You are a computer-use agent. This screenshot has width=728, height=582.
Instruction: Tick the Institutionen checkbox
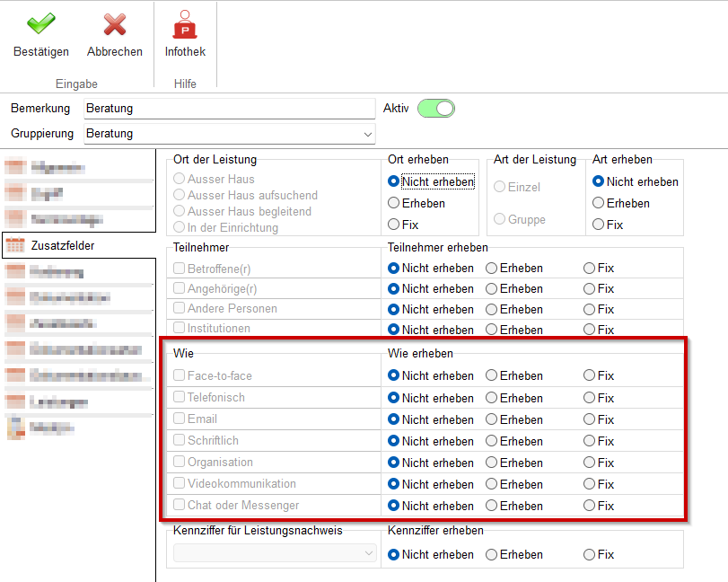pos(180,328)
